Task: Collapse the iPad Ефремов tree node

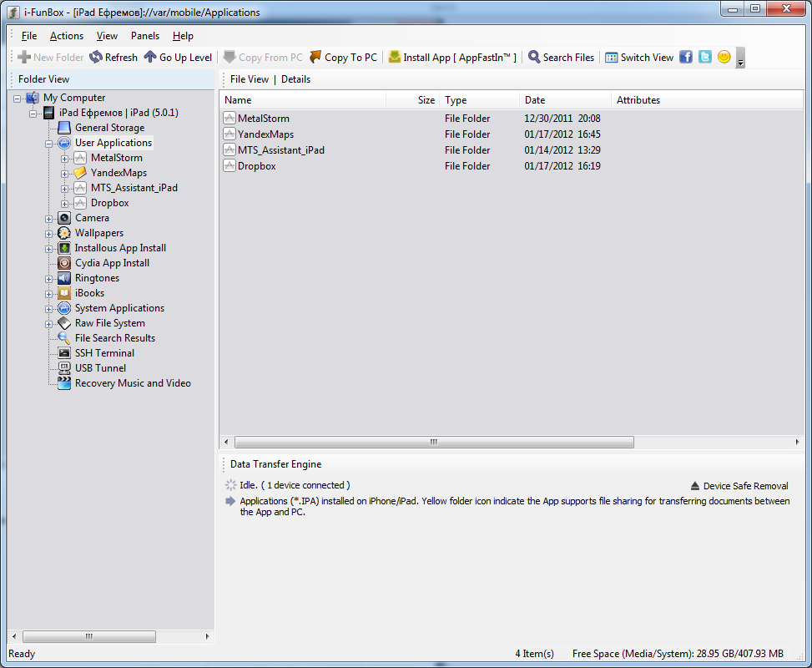Action: pos(33,114)
